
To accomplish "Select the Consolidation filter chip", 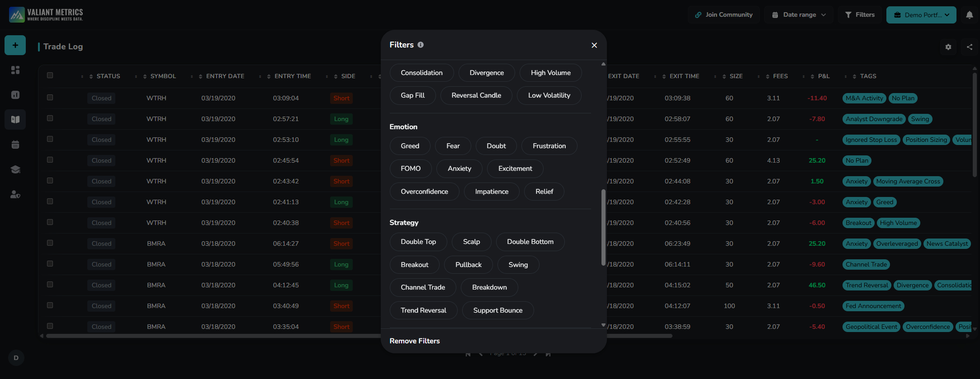I will (421, 73).
